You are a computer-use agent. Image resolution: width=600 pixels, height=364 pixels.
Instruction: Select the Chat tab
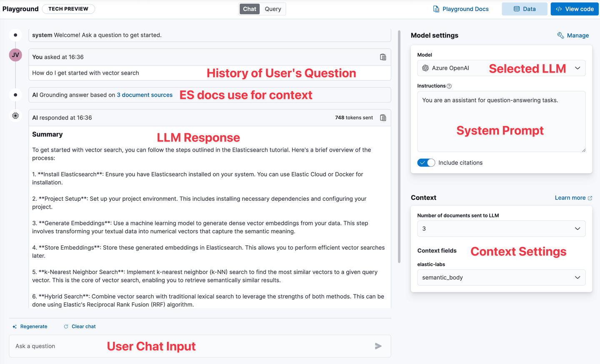point(250,9)
